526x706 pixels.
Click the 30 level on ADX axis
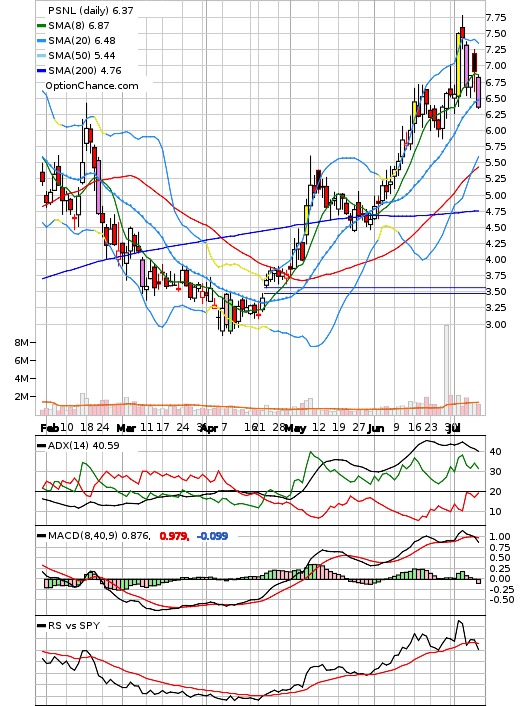point(496,472)
